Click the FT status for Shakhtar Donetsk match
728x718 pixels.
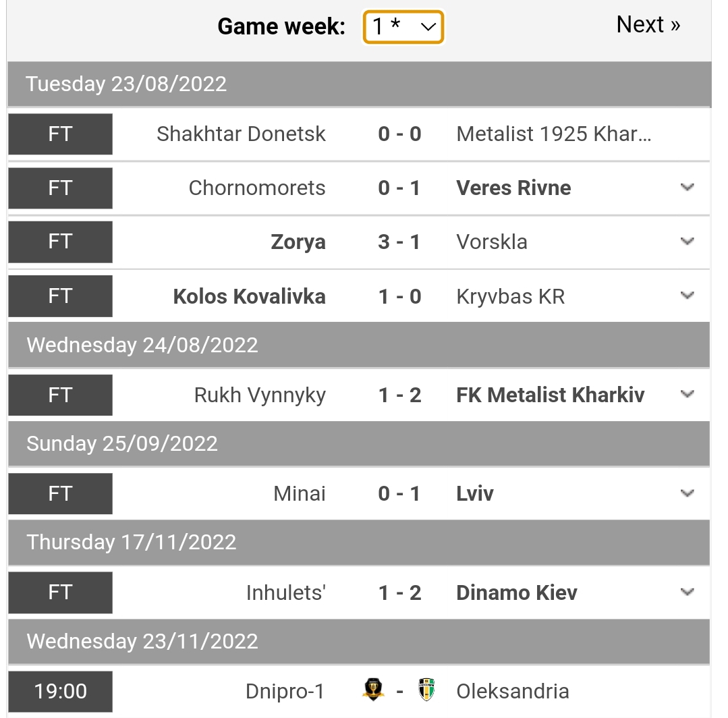pyautogui.click(x=60, y=134)
